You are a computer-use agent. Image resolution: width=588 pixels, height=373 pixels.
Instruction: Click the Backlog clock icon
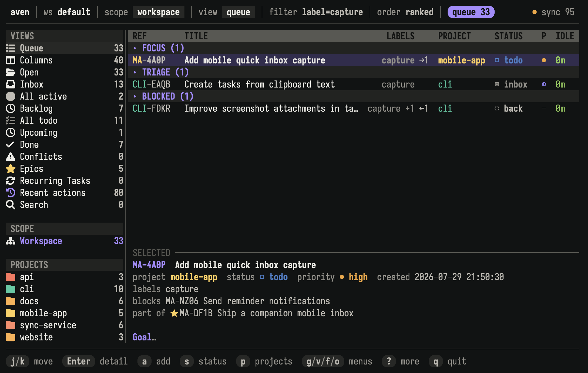coord(11,108)
